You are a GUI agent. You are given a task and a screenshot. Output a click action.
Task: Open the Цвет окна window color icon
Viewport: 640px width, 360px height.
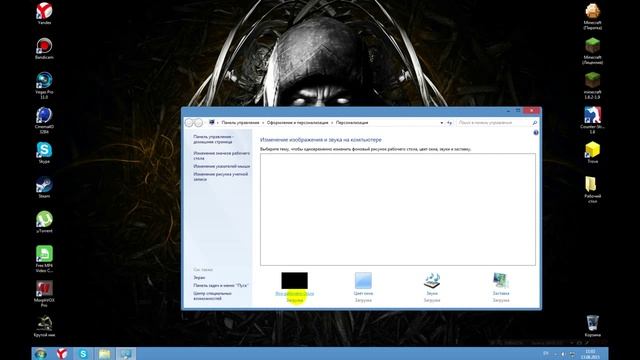coord(363,281)
